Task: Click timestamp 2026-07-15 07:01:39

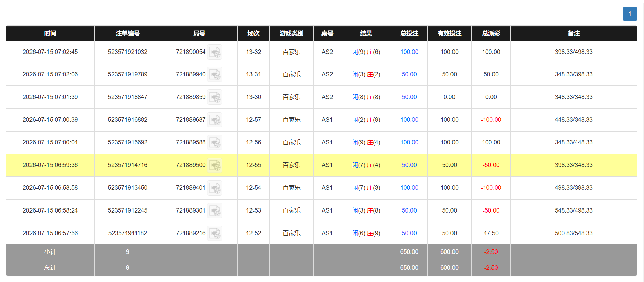Action: click(50, 97)
